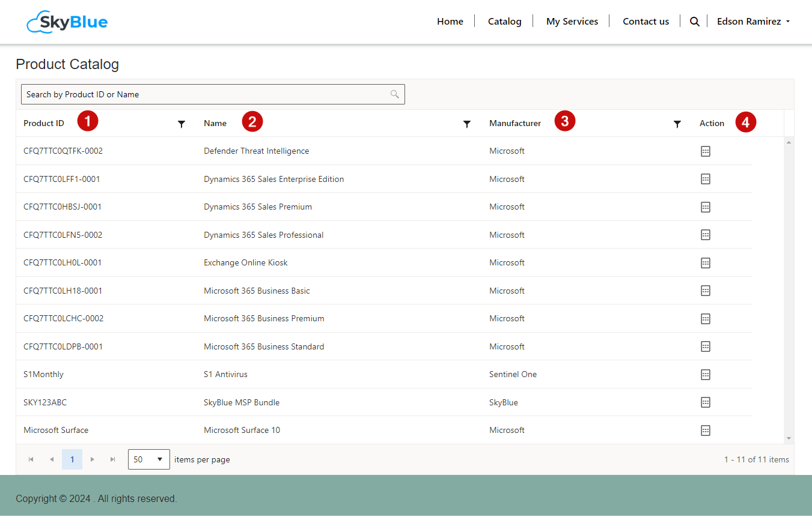
Task: Open the Contact us menu item
Action: coord(646,22)
